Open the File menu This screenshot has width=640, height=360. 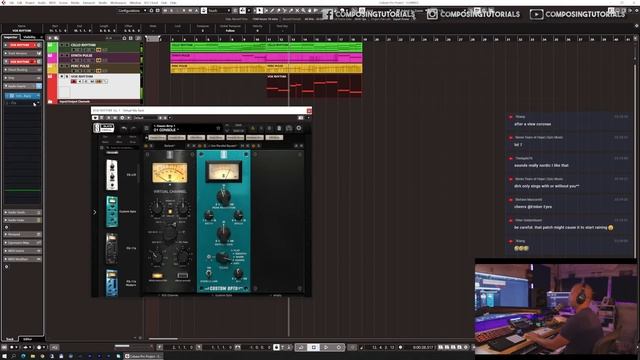[x=11, y=2]
